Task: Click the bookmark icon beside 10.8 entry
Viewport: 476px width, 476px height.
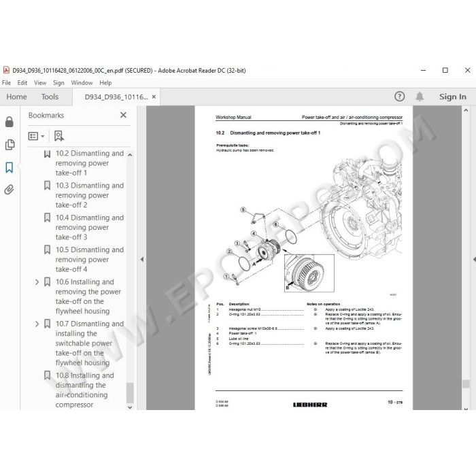Action: (x=48, y=375)
